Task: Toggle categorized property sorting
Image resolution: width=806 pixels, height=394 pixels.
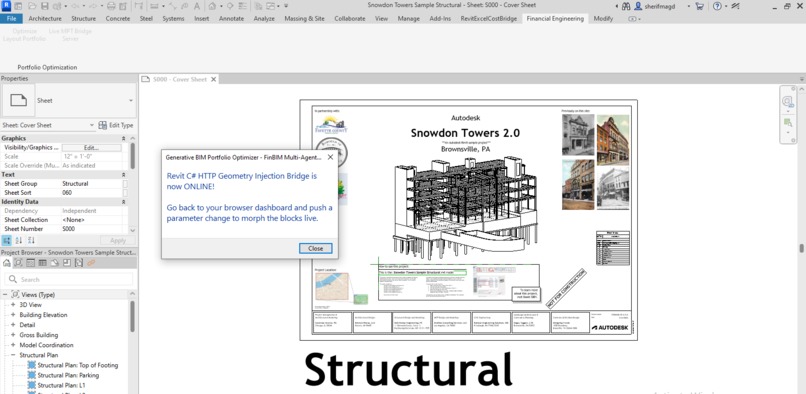Action: click(7, 240)
